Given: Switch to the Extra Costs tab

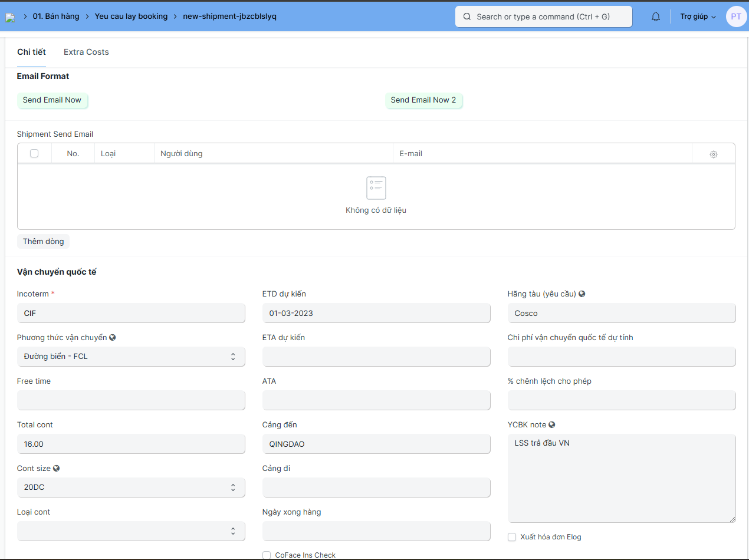Looking at the screenshot, I should [86, 52].
